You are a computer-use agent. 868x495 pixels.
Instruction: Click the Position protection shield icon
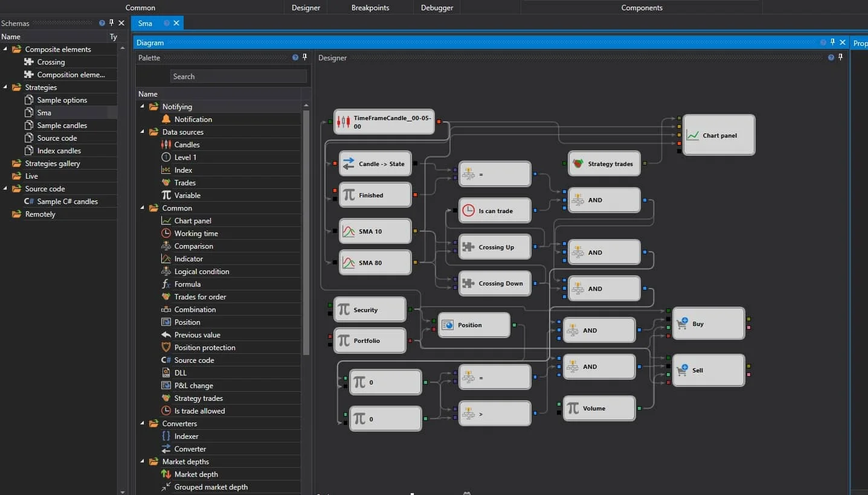click(166, 348)
